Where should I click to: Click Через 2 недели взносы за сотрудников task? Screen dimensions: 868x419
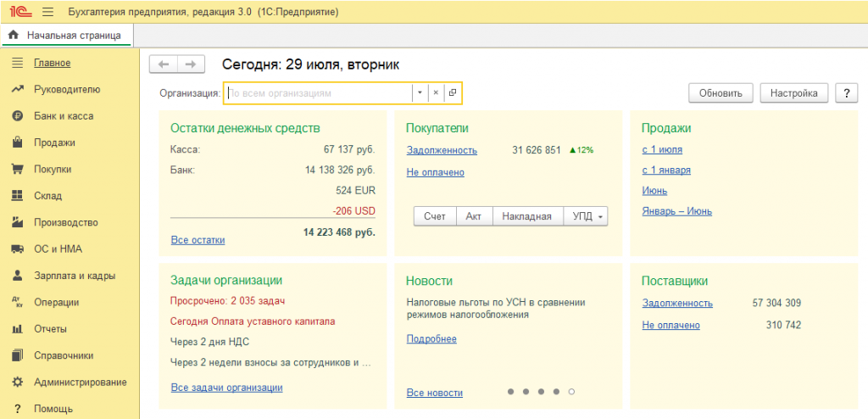click(x=270, y=363)
